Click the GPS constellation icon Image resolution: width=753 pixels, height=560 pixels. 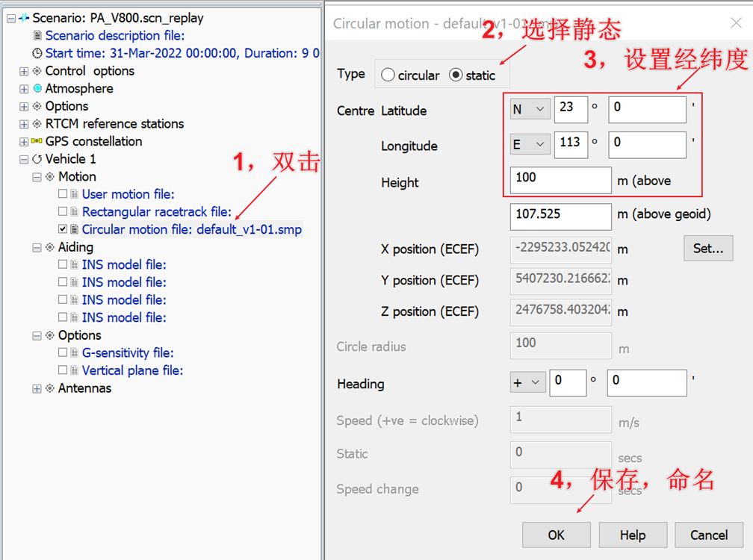click(x=37, y=142)
